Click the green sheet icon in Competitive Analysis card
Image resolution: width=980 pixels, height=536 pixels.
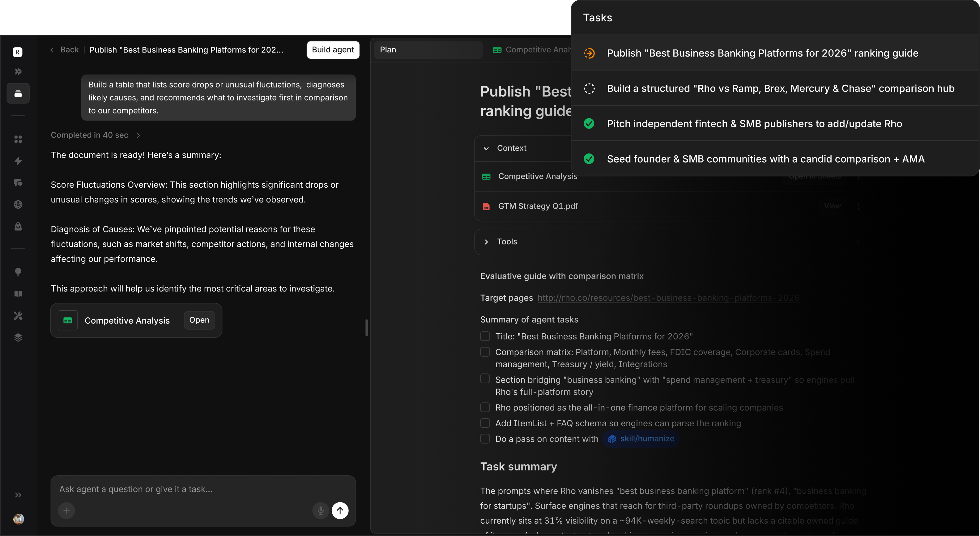68,320
